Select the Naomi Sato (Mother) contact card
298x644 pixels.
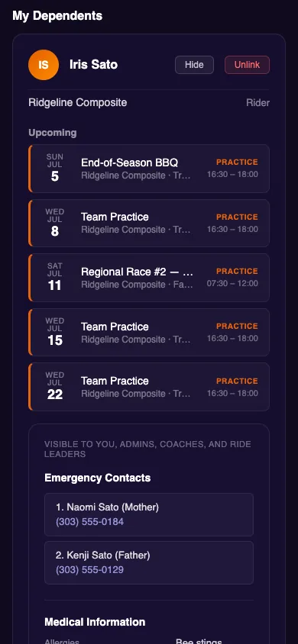(149, 514)
